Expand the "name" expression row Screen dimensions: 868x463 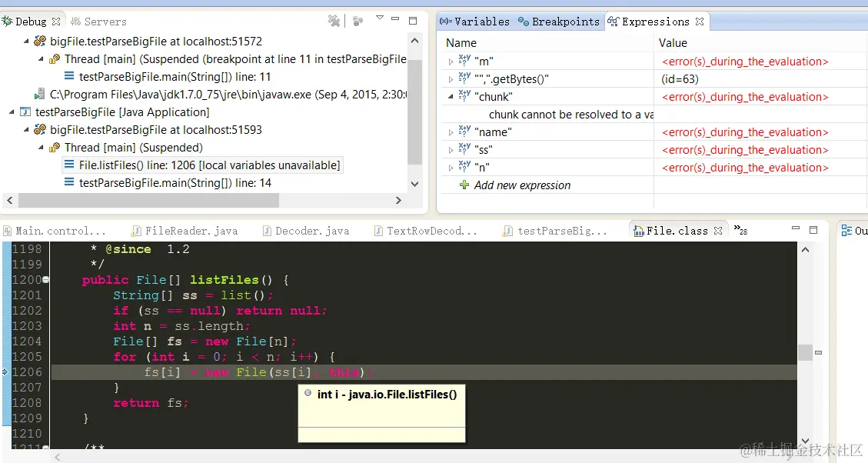click(451, 132)
